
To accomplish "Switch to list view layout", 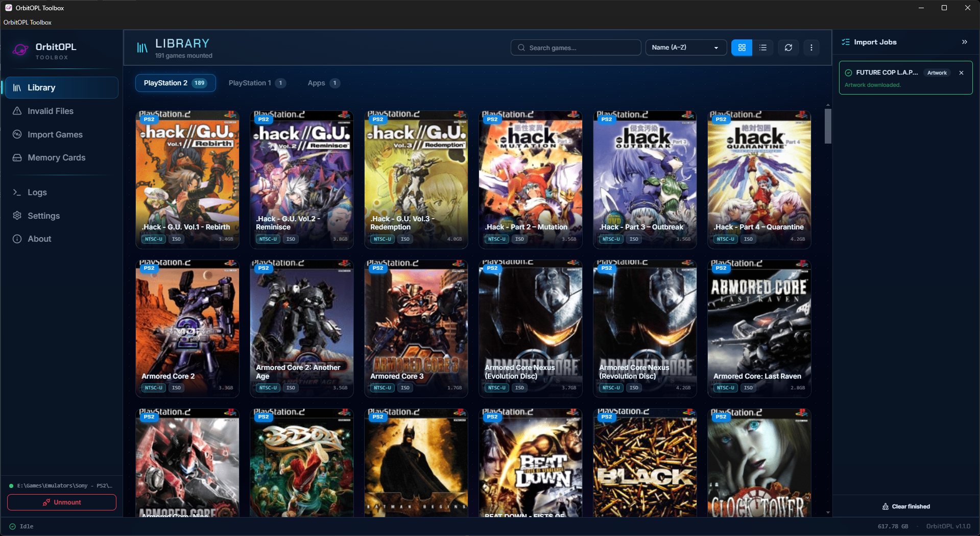I will coord(763,48).
